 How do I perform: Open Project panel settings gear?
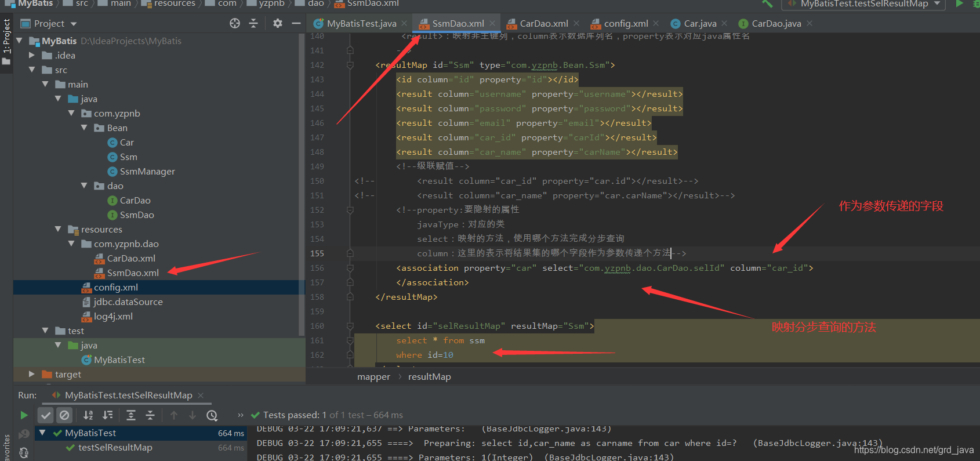[x=278, y=23]
